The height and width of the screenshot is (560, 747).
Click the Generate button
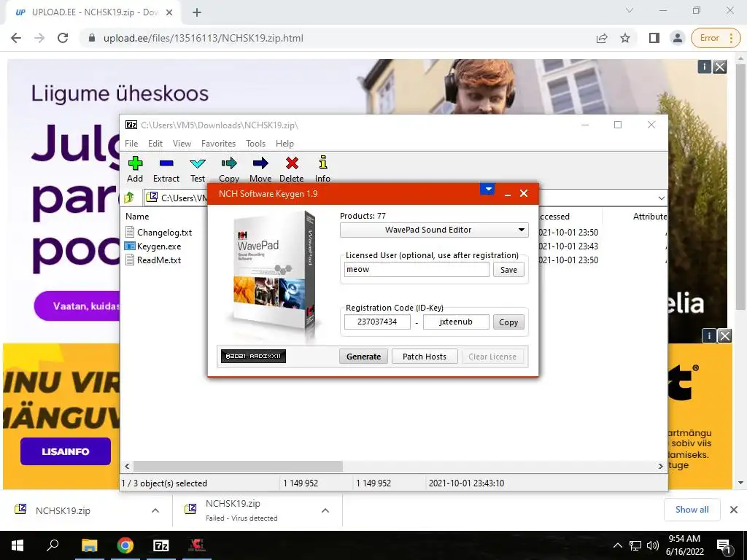click(x=363, y=357)
